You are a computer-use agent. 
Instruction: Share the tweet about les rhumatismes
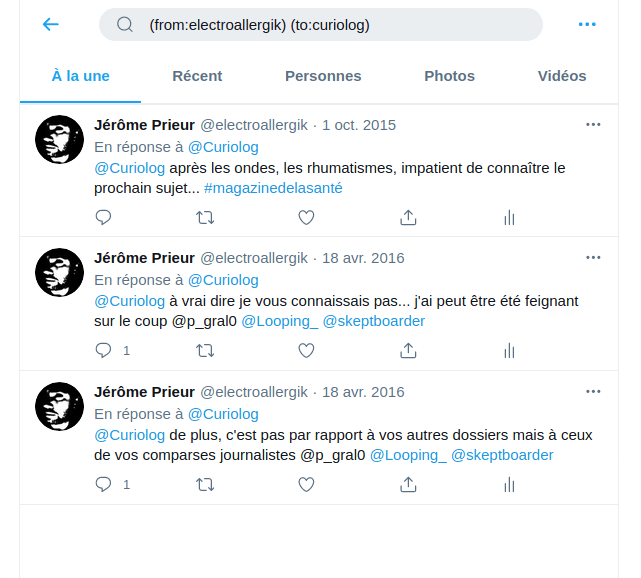408,217
